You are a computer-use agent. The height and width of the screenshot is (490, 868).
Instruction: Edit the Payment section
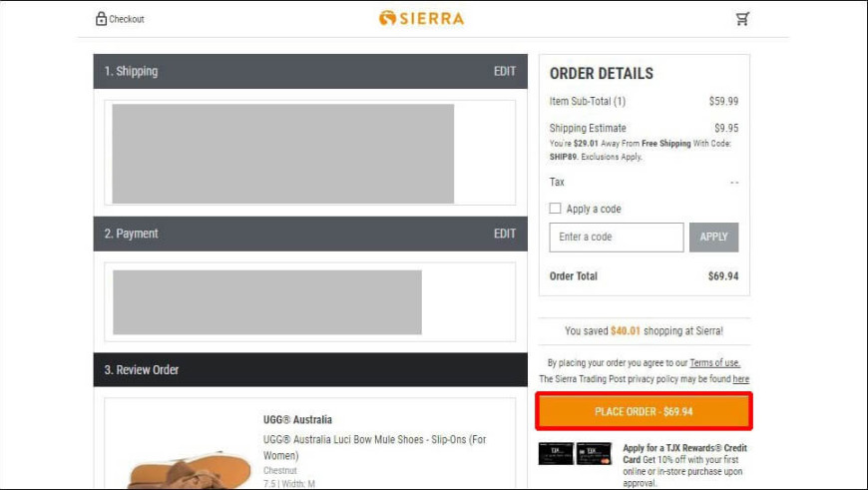point(504,234)
